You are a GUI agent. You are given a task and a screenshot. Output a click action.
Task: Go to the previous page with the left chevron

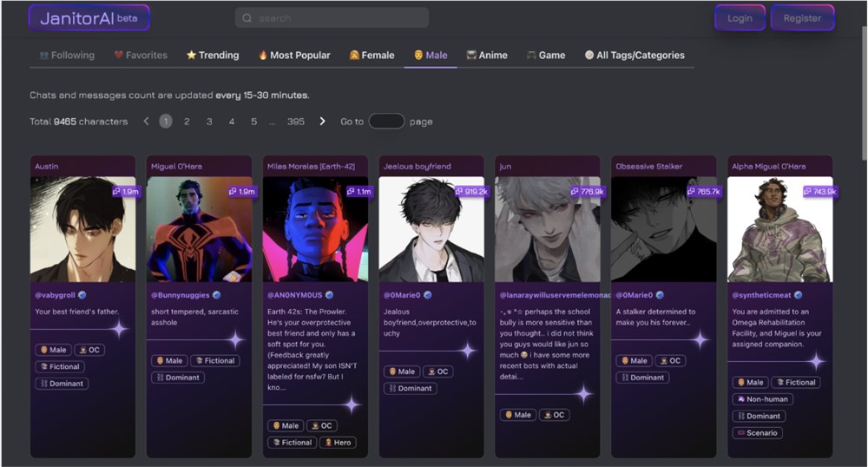click(146, 122)
